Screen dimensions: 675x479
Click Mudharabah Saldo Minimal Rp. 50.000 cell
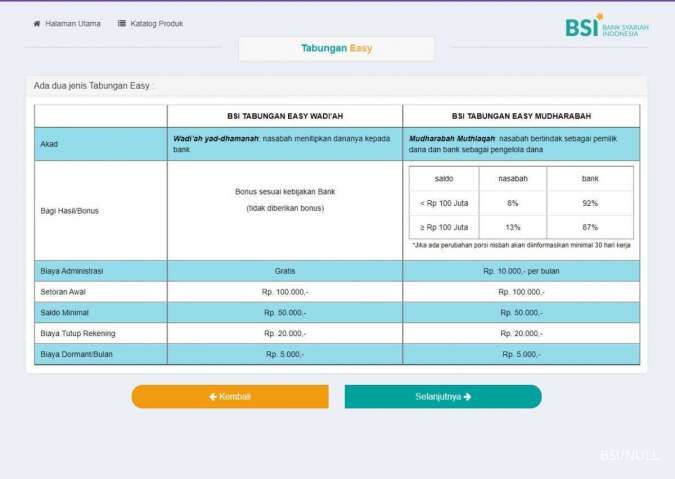pos(521,312)
